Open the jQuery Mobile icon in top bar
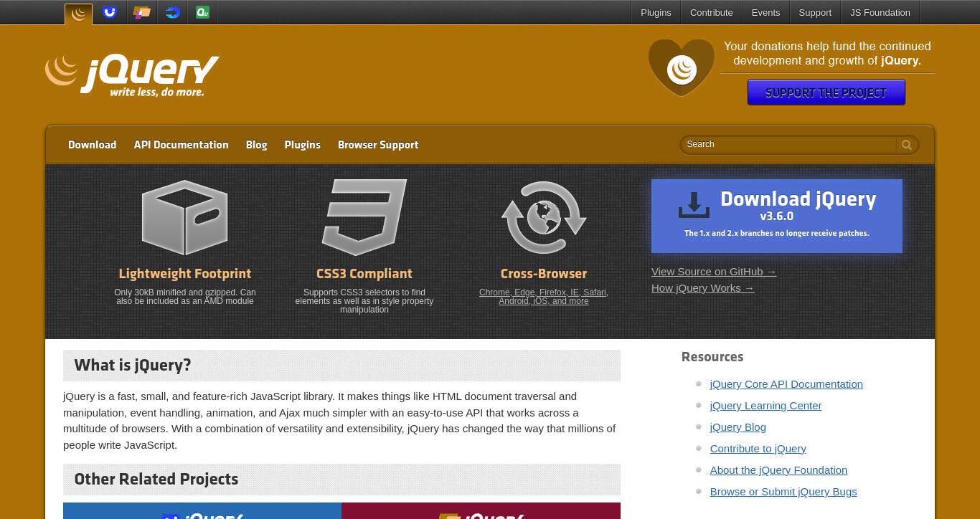The image size is (980, 519). [x=141, y=12]
